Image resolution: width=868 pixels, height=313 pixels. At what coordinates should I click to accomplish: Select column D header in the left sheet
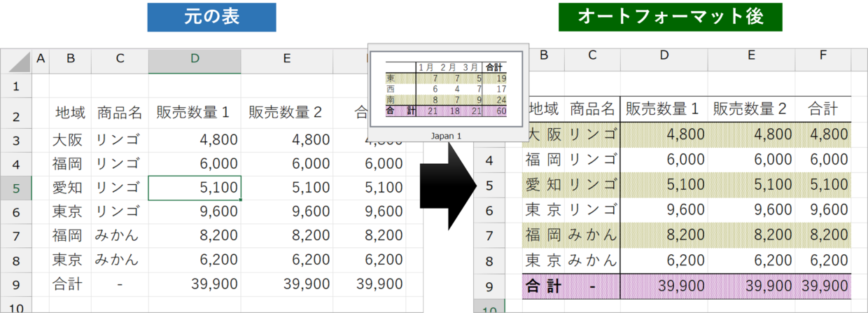click(x=194, y=60)
